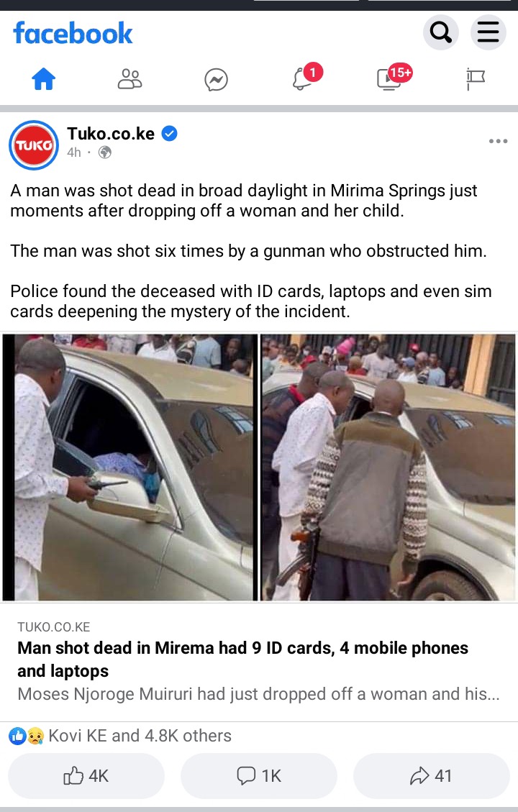Open Pages flag icon
Image resolution: width=518 pixels, height=812 pixels.
[x=475, y=79]
